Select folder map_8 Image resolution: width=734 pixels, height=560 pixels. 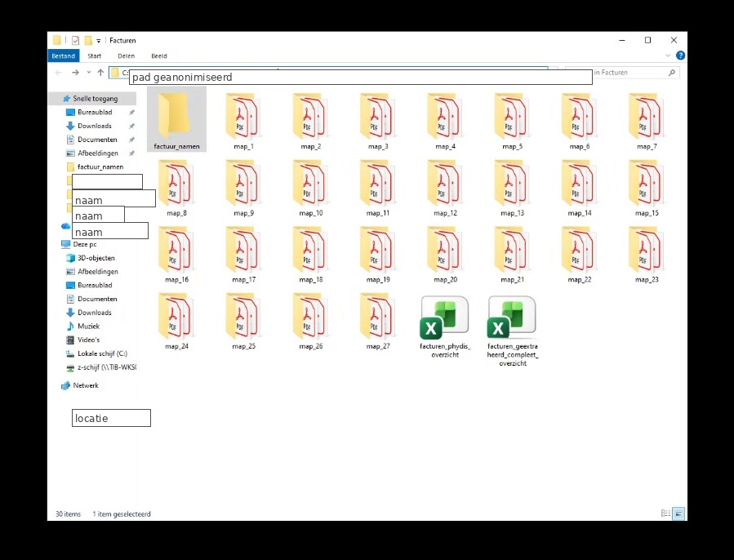pos(176,187)
